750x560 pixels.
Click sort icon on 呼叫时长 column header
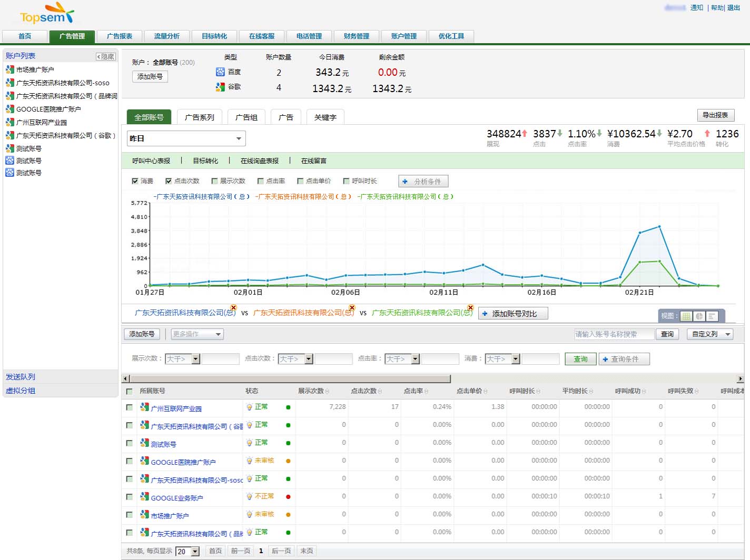click(538, 391)
